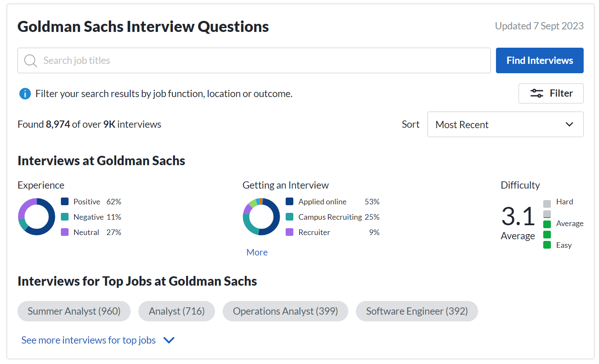The width and height of the screenshot is (599, 364).
Task: Click the Filter sliders icon
Action: click(536, 93)
